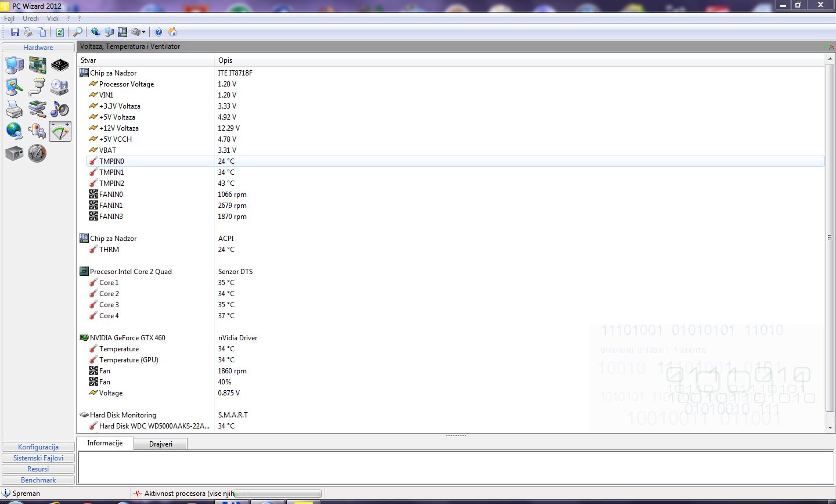The image size is (836, 504).
Task: Open the dropdown arrow beside the toolbox
Action: [x=144, y=32]
